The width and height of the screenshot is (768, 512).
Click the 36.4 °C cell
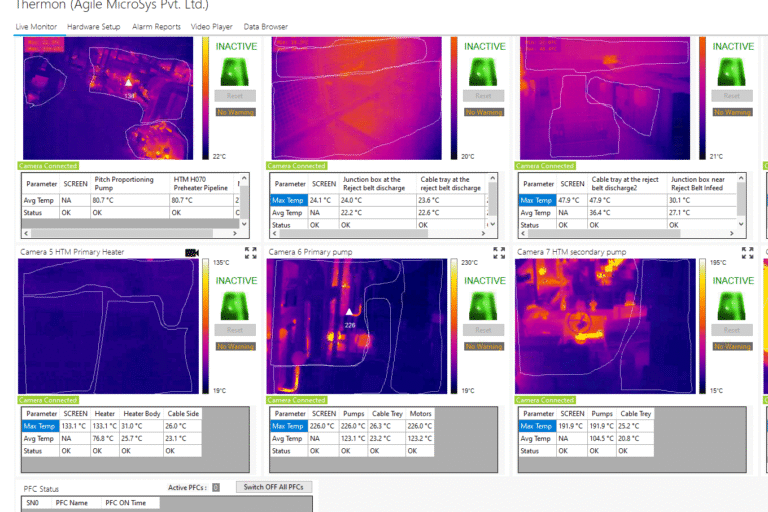click(x=627, y=213)
